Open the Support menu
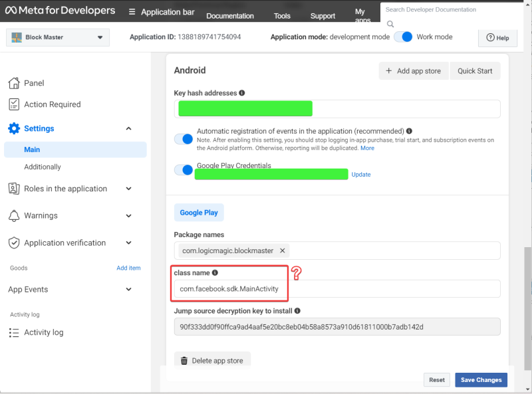The height and width of the screenshot is (394, 532). coord(323,16)
